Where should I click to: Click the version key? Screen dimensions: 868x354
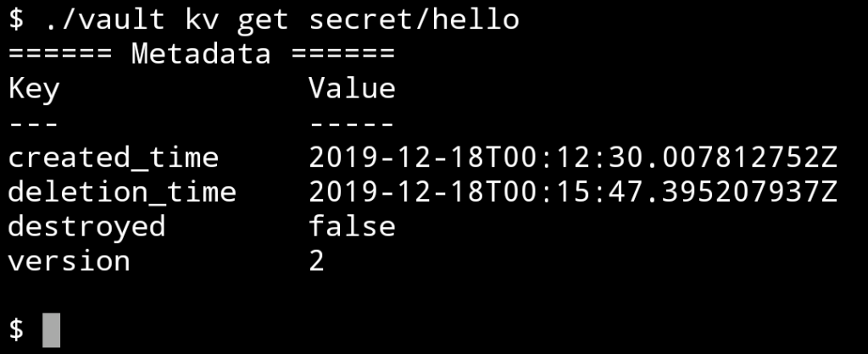(x=70, y=262)
